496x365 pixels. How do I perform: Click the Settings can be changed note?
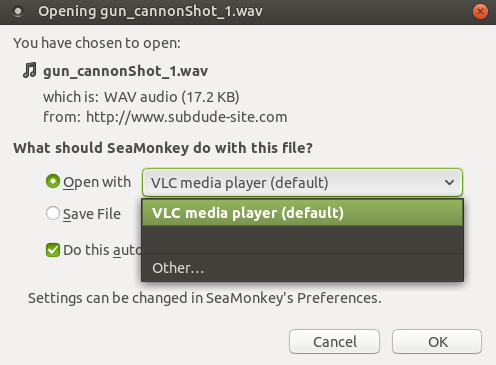click(205, 298)
